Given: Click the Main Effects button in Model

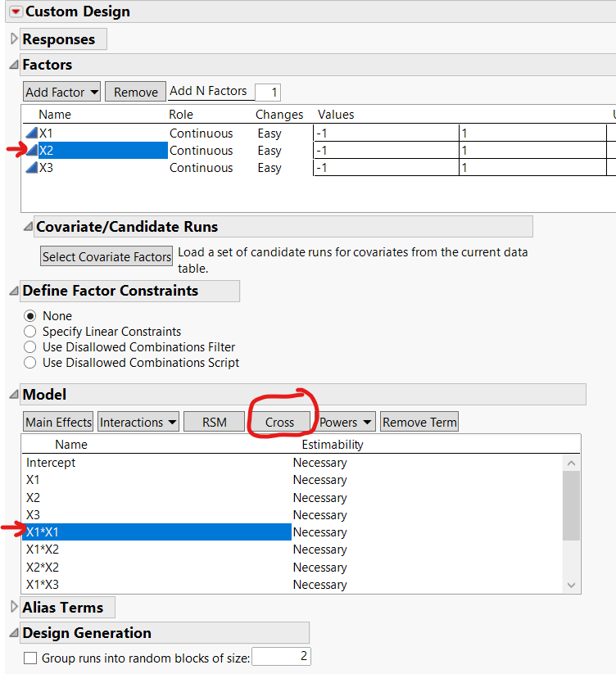Looking at the screenshot, I should pyautogui.click(x=57, y=421).
